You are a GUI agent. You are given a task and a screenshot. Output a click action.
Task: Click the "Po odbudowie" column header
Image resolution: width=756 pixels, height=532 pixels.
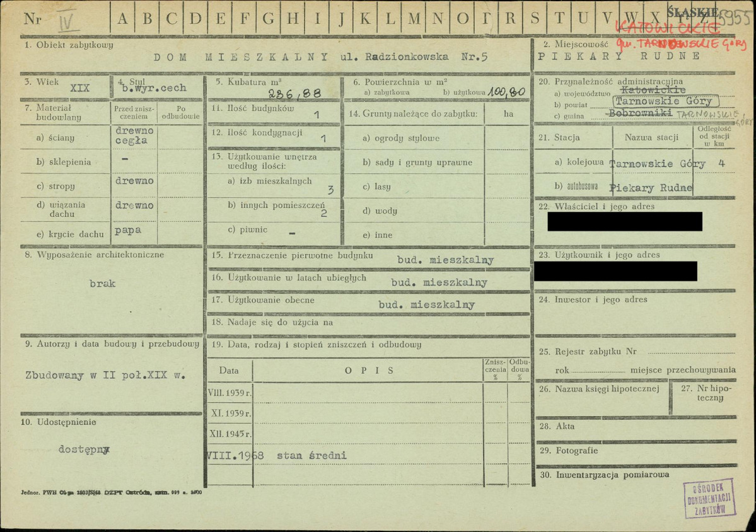click(x=181, y=112)
